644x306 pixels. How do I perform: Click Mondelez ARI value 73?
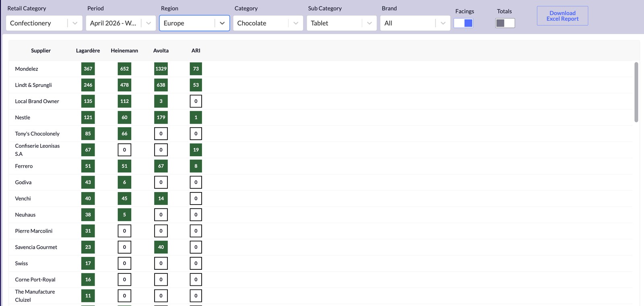pyautogui.click(x=196, y=69)
